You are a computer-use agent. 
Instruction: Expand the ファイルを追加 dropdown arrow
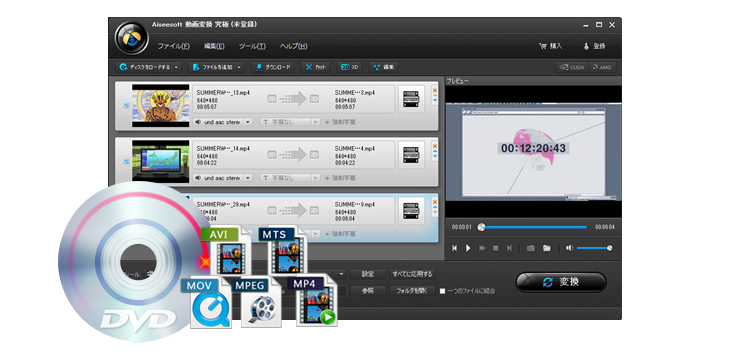pyautogui.click(x=239, y=67)
